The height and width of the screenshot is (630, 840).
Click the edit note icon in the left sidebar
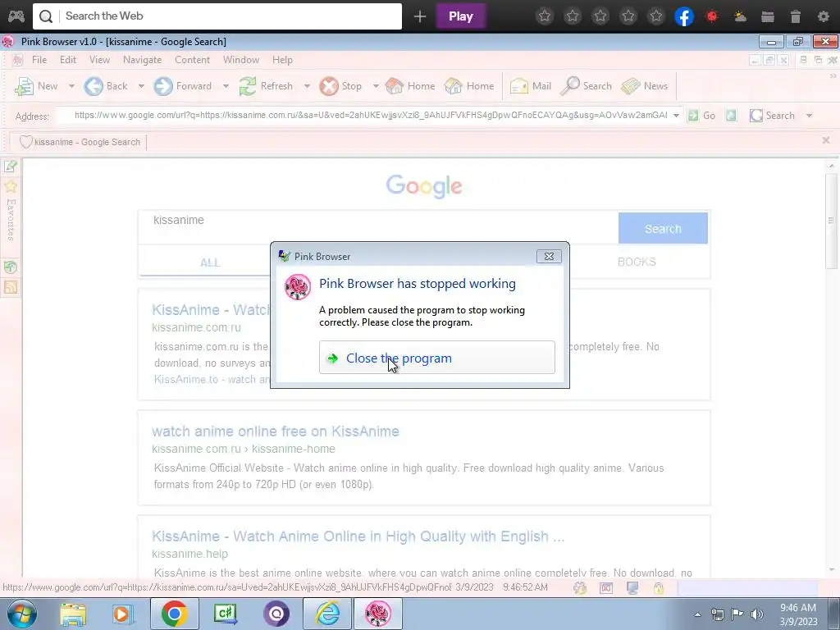[x=10, y=166]
